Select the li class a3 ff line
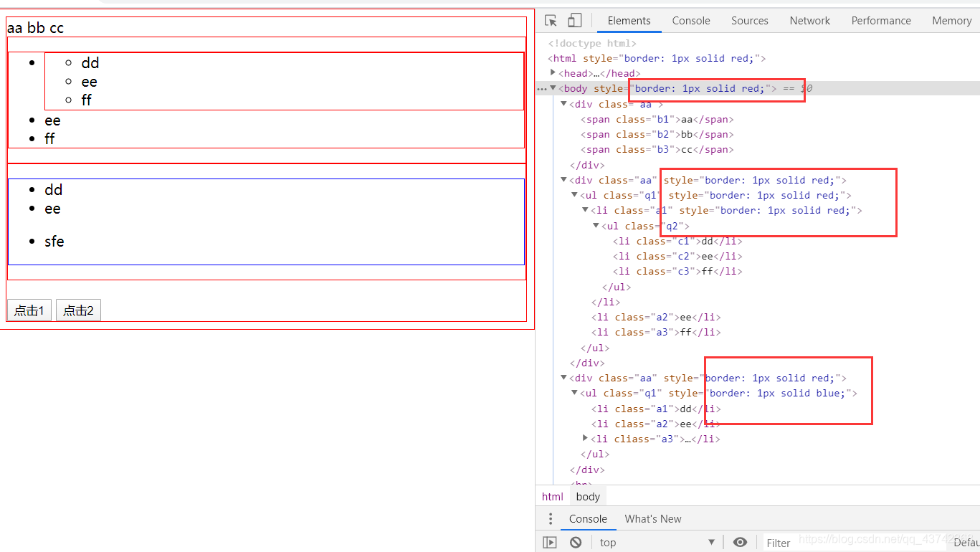The image size is (980, 552). click(656, 332)
